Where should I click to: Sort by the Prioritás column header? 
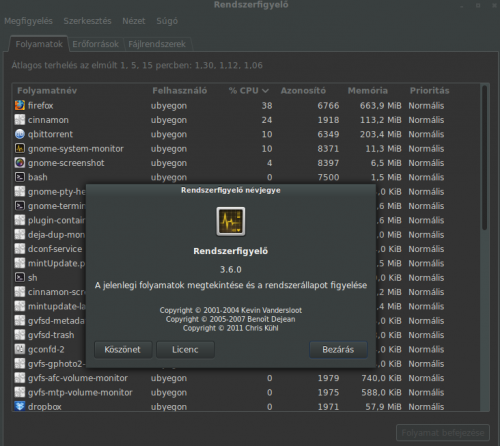coord(430,91)
